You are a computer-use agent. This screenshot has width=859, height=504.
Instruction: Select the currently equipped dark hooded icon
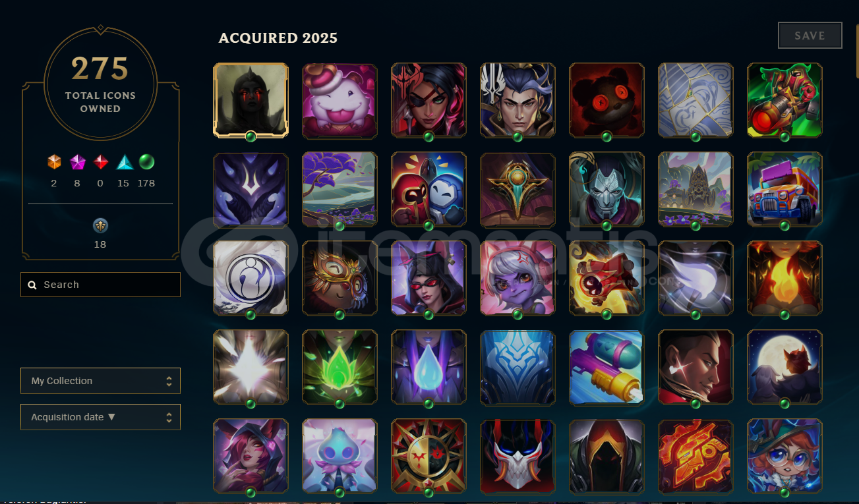(251, 100)
